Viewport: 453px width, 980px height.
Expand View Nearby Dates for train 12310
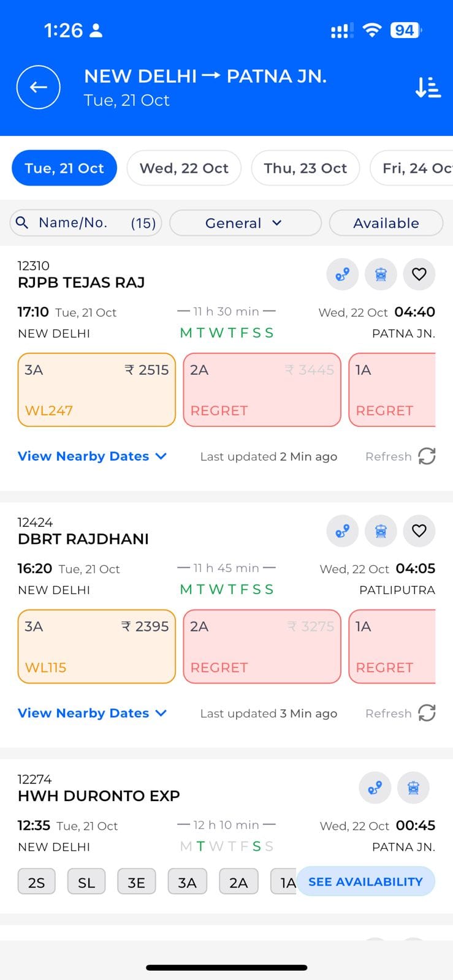coord(92,456)
